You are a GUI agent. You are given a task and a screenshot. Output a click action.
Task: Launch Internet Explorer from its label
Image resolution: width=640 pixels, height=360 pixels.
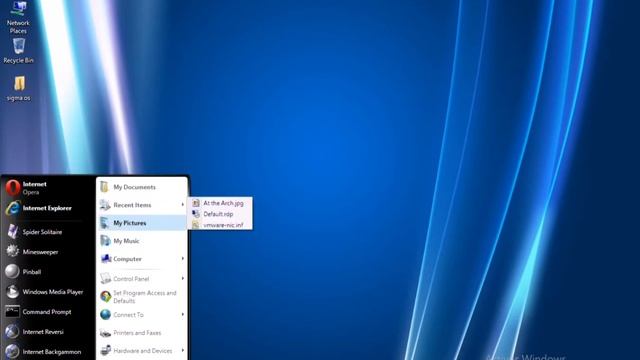(x=47, y=208)
